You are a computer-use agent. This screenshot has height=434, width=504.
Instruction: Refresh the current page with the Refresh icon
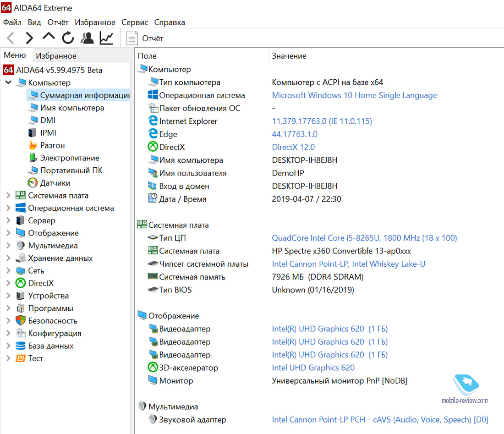tap(68, 38)
